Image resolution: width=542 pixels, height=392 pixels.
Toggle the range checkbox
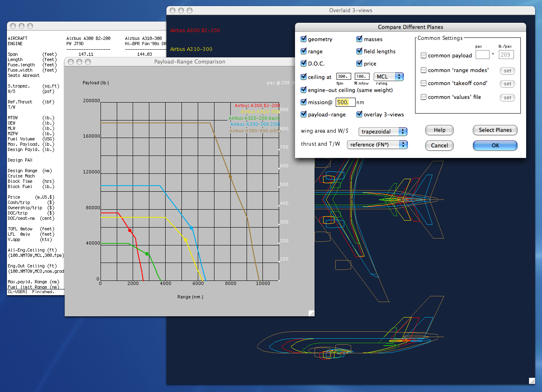coord(304,51)
